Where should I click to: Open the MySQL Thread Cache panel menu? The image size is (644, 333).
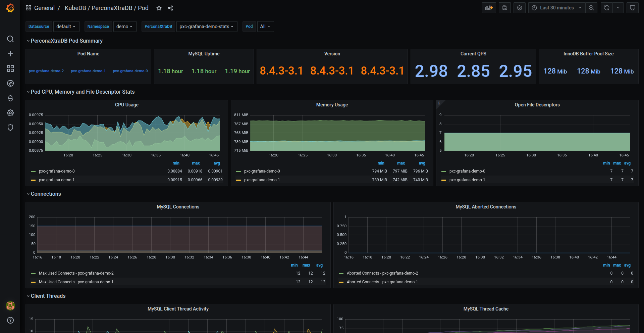486,309
